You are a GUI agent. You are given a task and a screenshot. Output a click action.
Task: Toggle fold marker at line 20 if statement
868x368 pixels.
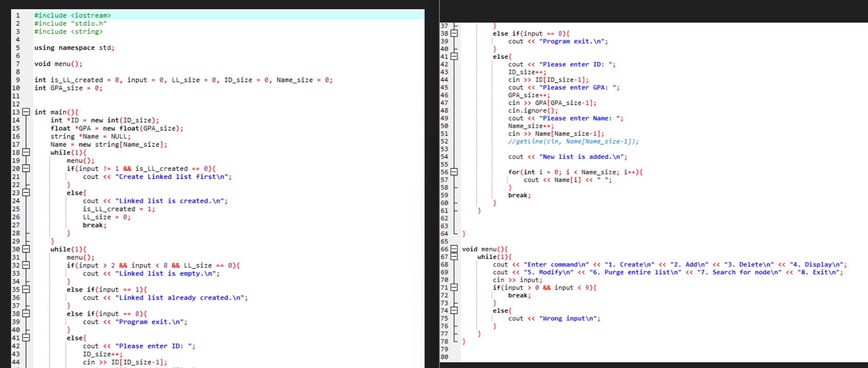pos(26,169)
